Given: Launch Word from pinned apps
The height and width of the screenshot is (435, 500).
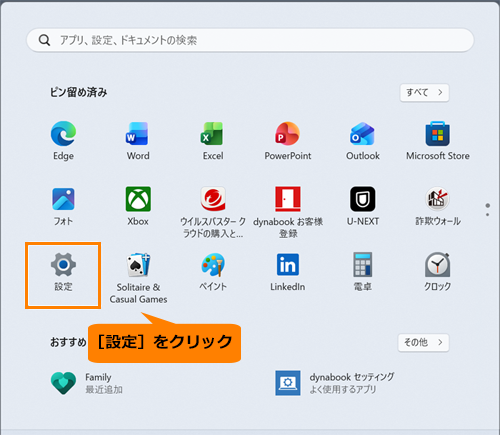Looking at the screenshot, I should tap(138, 134).
